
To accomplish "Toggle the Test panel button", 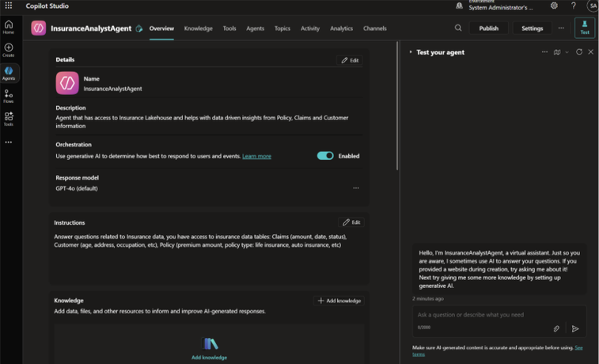I will pos(585,28).
